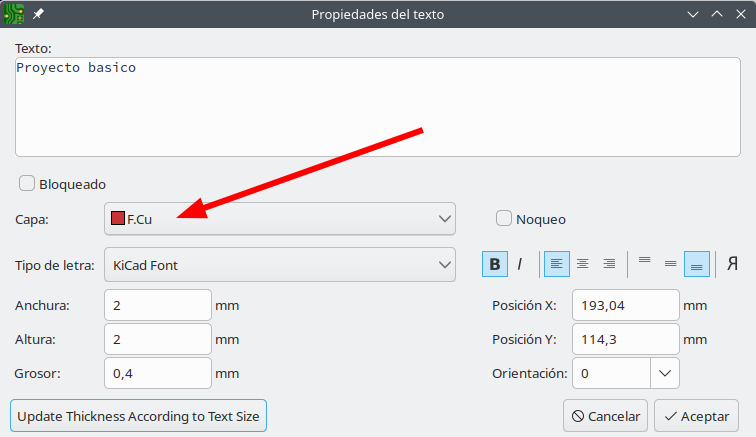The width and height of the screenshot is (756, 437).
Task: Open the Tipo de letra font dropdown
Action: (x=280, y=265)
